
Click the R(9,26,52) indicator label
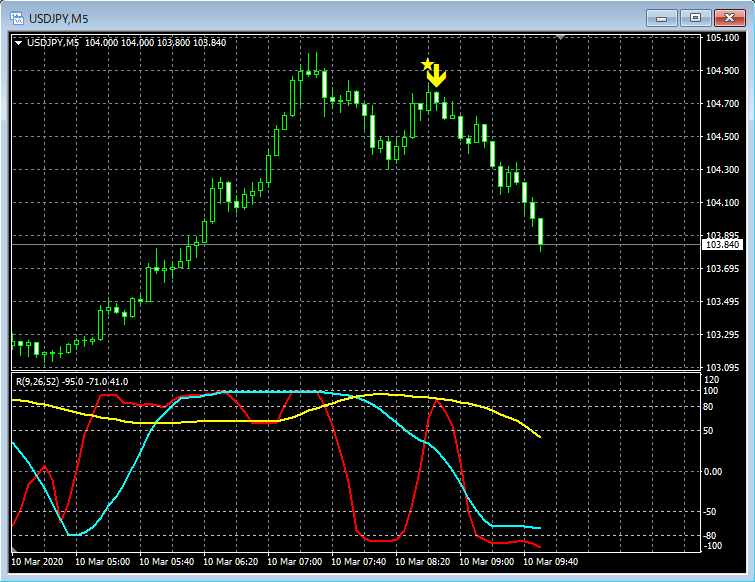[x=38, y=382]
